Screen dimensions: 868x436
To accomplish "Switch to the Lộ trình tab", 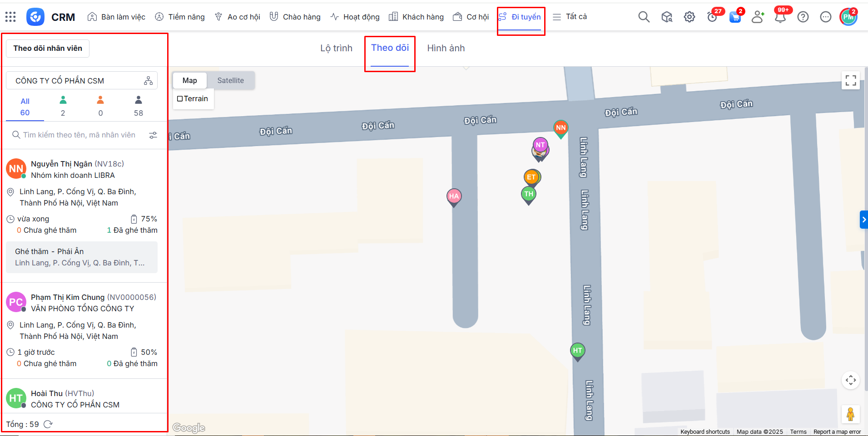I will 336,49.
